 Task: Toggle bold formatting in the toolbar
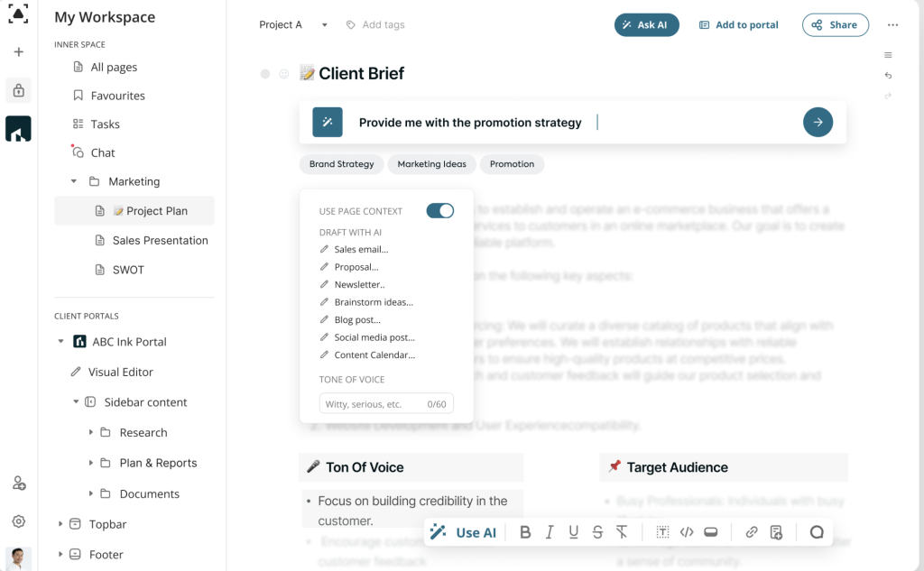(525, 533)
